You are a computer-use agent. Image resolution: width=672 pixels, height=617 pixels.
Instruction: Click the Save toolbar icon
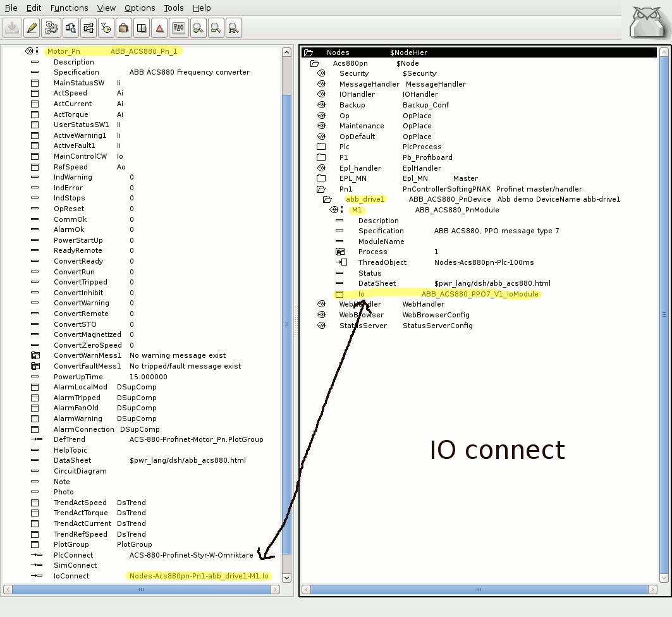13,28
